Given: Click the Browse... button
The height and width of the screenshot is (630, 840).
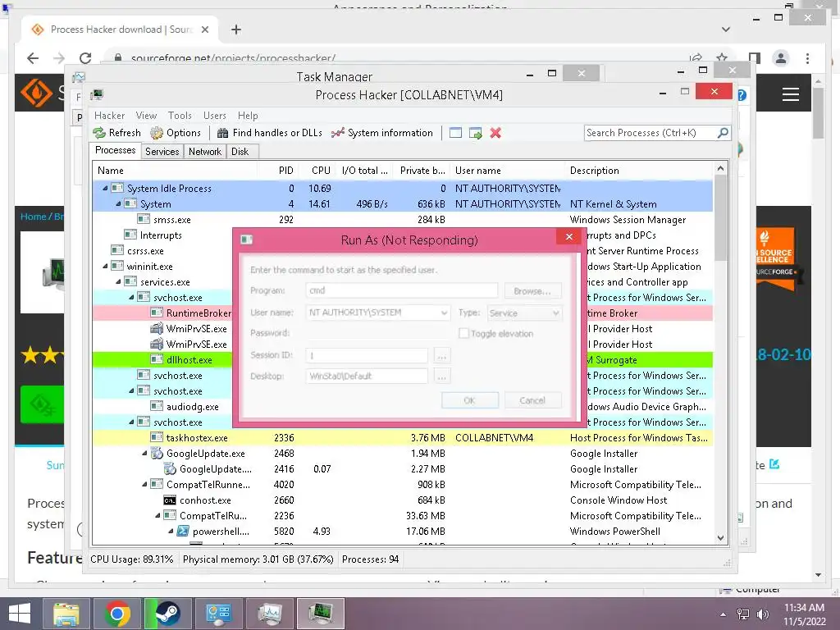Looking at the screenshot, I should (532, 291).
